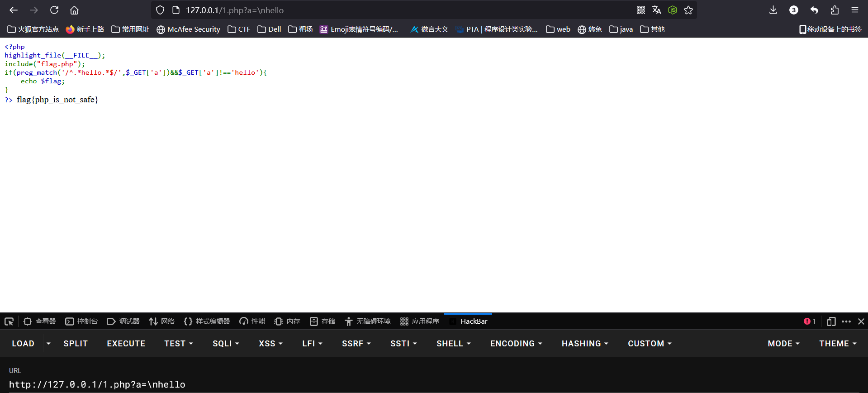868x393 pixels.
Task: Switch to the 网络 network tab
Action: [162, 321]
